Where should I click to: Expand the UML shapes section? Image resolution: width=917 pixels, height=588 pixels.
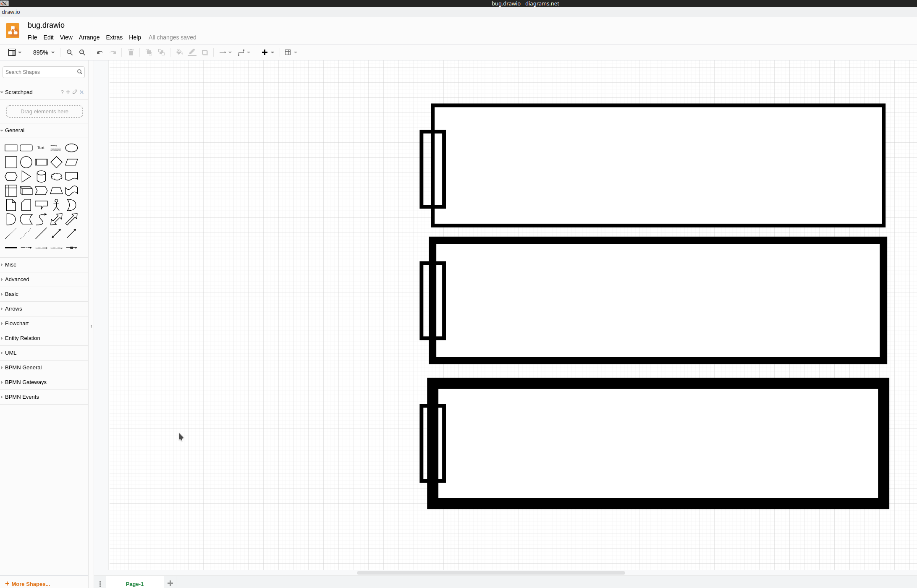(x=44, y=353)
